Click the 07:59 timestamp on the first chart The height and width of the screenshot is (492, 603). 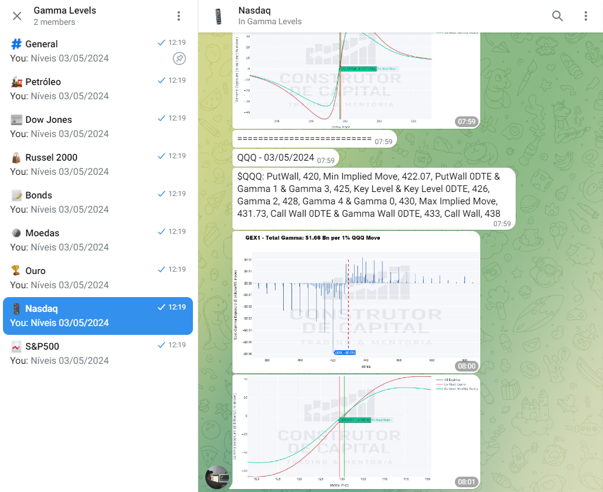pos(466,122)
